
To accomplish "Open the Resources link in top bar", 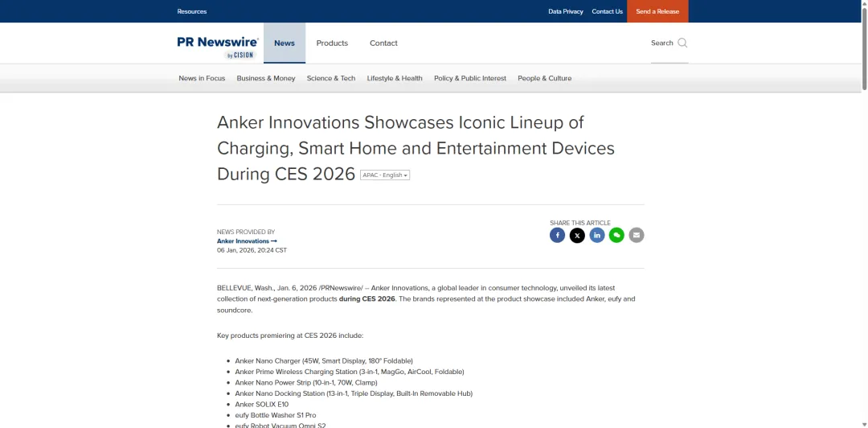I will click(x=192, y=11).
